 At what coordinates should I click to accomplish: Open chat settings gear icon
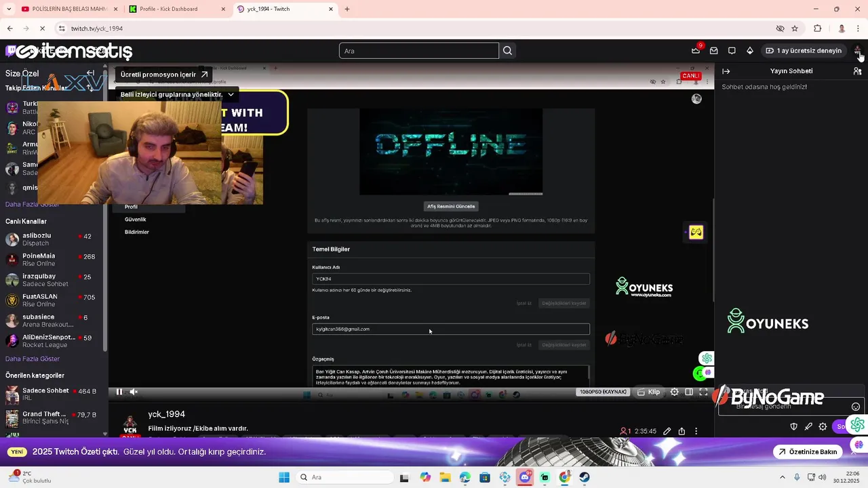[x=823, y=426]
